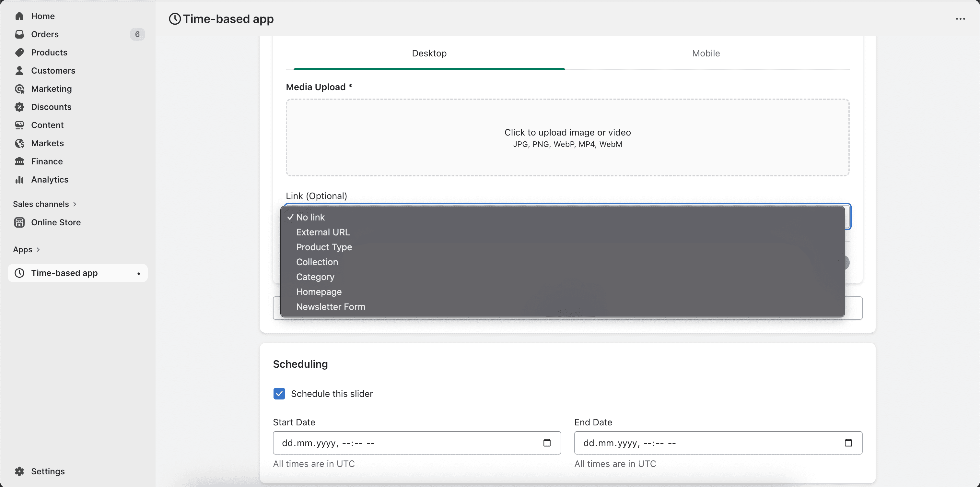The width and height of the screenshot is (980, 487).
Task: Open the Settings gear icon
Action: (x=20, y=471)
